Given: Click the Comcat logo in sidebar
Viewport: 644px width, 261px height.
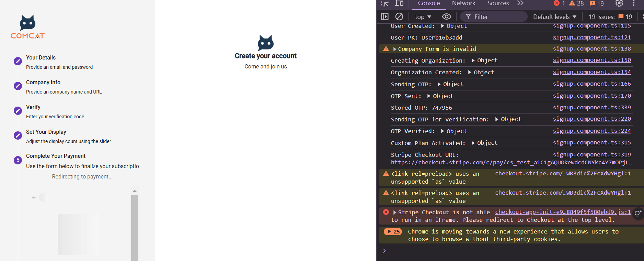Looking at the screenshot, I should point(27,27).
